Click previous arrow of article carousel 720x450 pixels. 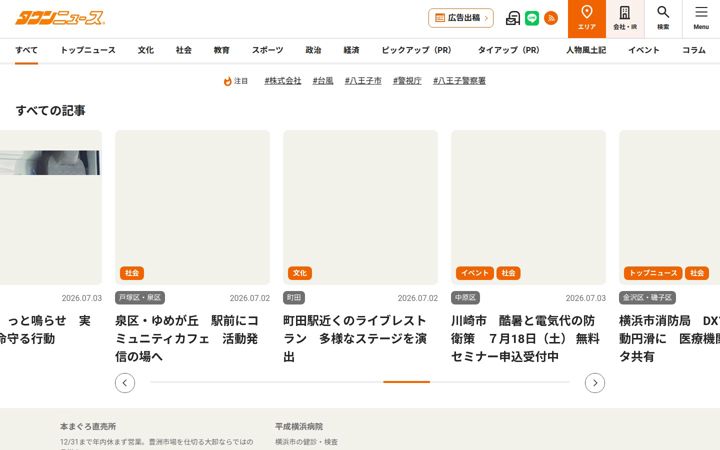(x=125, y=383)
